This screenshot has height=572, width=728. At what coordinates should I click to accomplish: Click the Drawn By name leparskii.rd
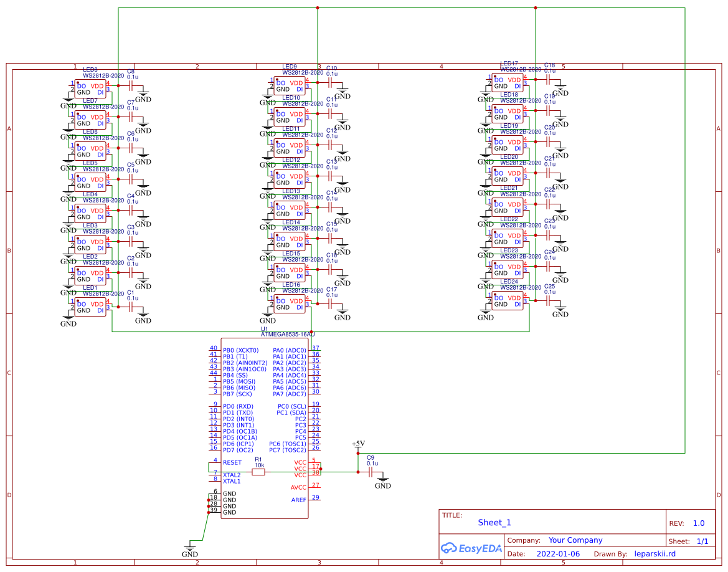(655, 553)
